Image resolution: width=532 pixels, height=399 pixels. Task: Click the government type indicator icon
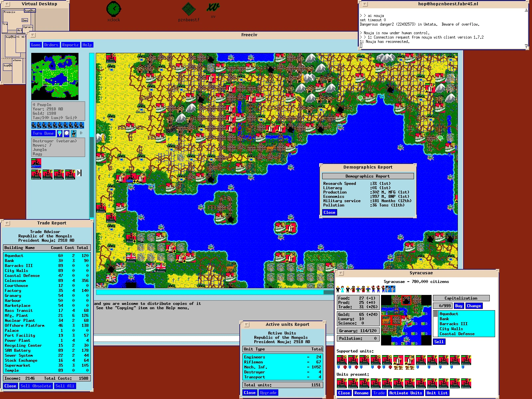[73, 133]
